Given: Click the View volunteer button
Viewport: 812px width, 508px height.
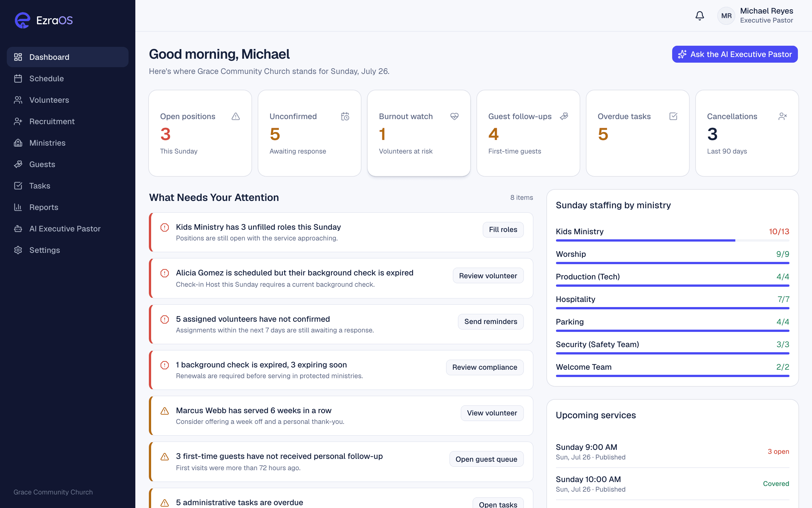Looking at the screenshot, I should [492, 413].
